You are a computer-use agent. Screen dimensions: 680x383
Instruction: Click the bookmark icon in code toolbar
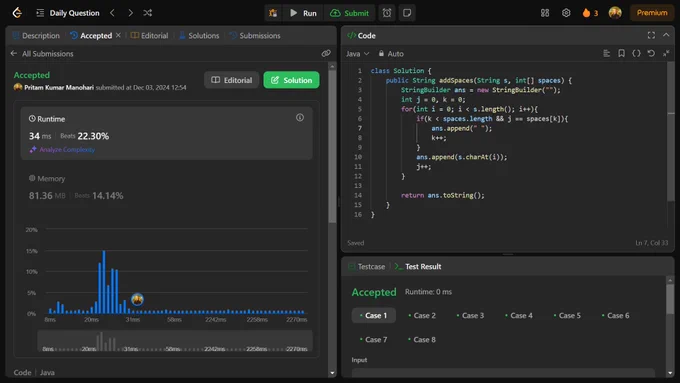pyautogui.click(x=621, y=53)
